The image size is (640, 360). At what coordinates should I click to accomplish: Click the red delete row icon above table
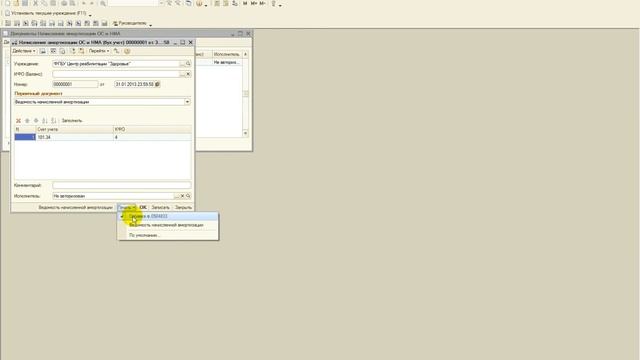(x=18, y=121)
